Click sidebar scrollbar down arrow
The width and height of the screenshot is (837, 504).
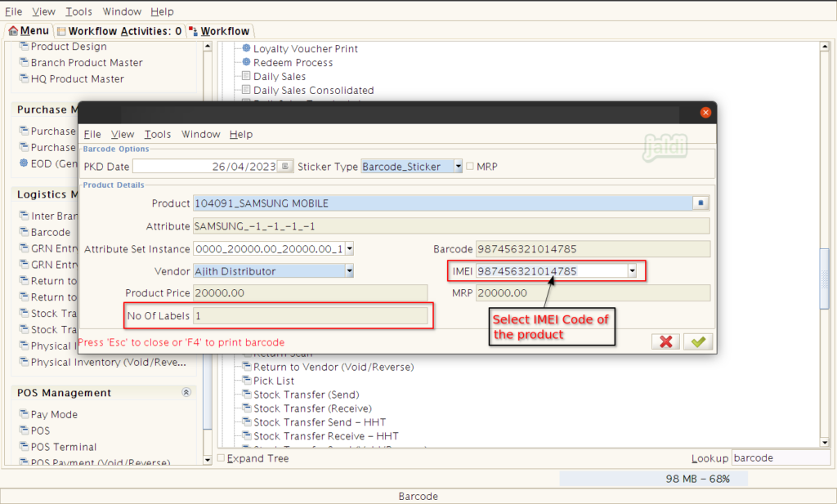(x=208, y=459)
